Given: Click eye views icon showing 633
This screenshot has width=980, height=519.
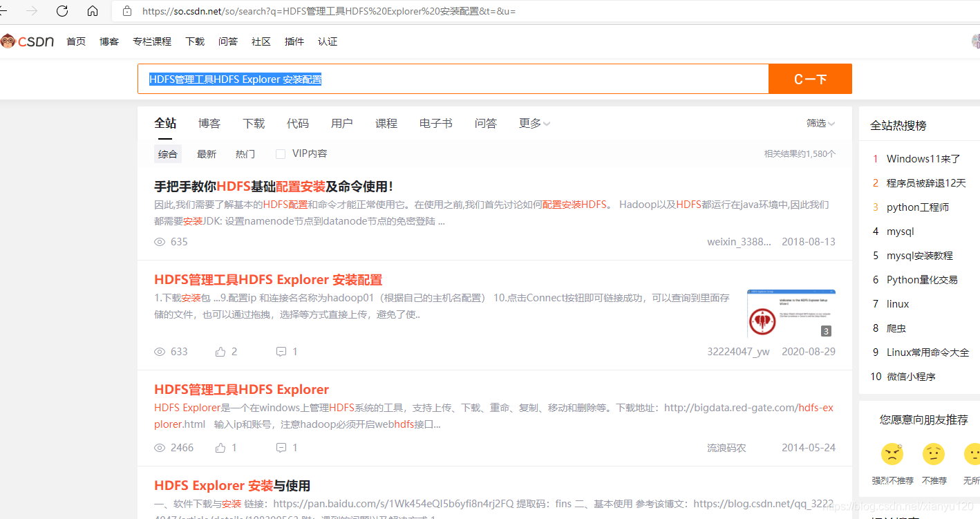Looking at the screenshot, I should point(160,352).
